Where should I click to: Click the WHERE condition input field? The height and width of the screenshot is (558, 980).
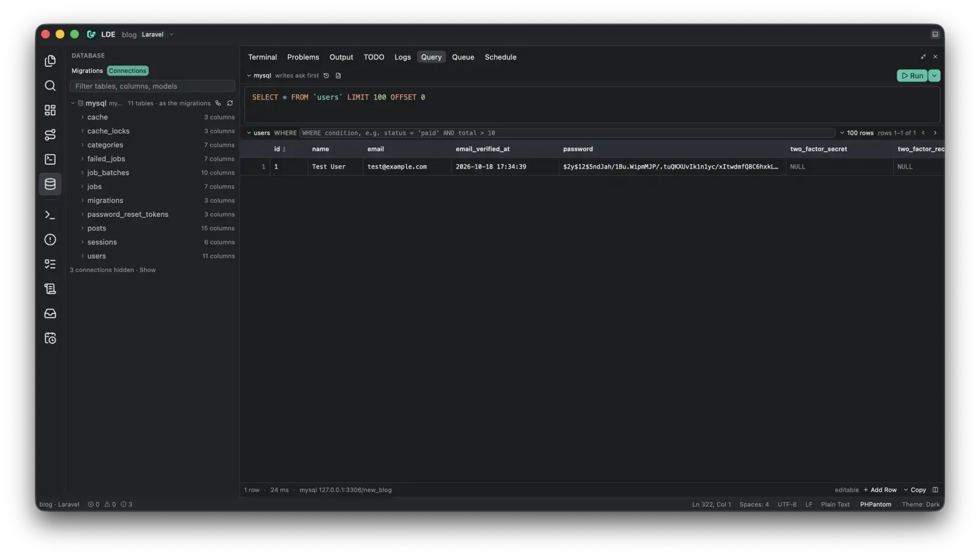[567, 133]
